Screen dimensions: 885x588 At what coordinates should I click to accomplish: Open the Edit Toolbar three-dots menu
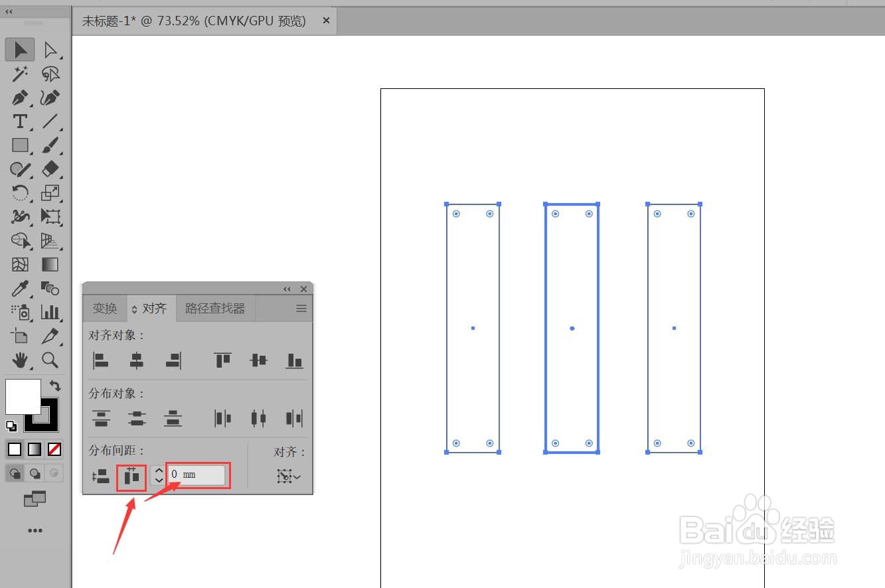[x=35, y=530]
